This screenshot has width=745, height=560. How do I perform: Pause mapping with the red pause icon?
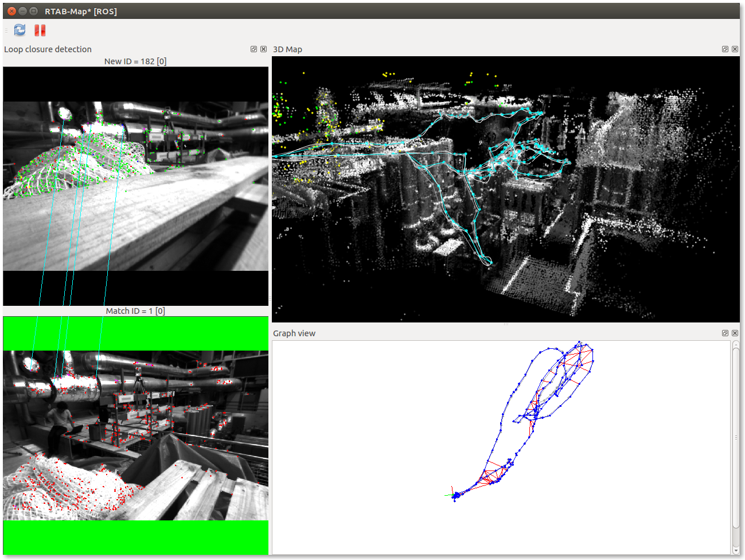click(40, 30)
